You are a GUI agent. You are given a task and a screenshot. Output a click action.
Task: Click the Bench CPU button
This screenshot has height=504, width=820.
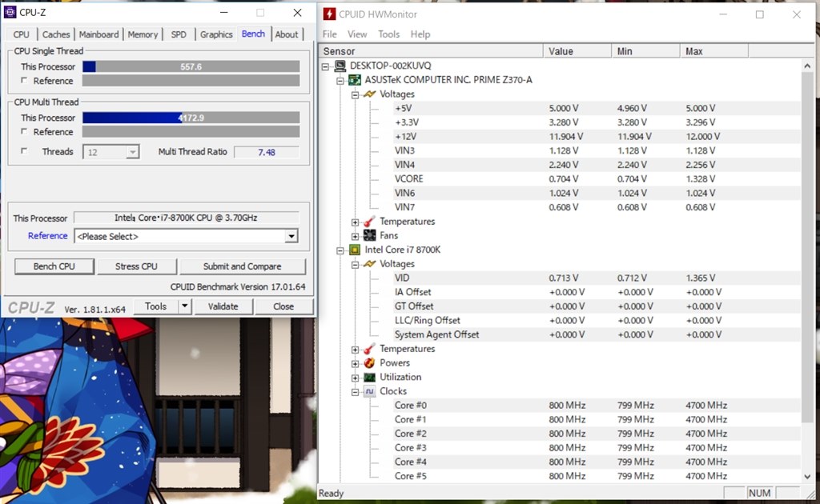tap(54, 266)
